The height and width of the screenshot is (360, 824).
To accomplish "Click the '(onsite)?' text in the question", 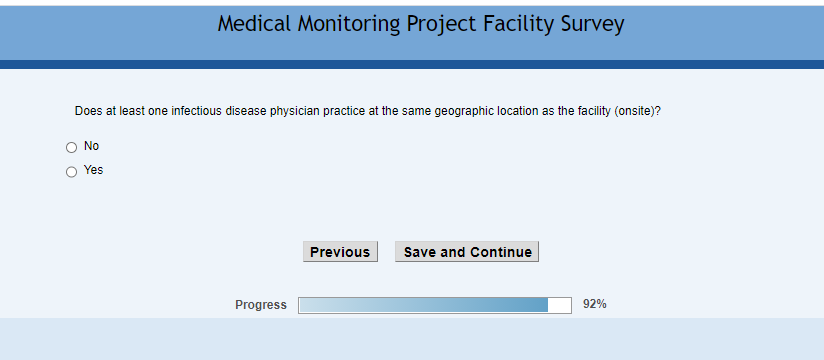I will point(637,111).
